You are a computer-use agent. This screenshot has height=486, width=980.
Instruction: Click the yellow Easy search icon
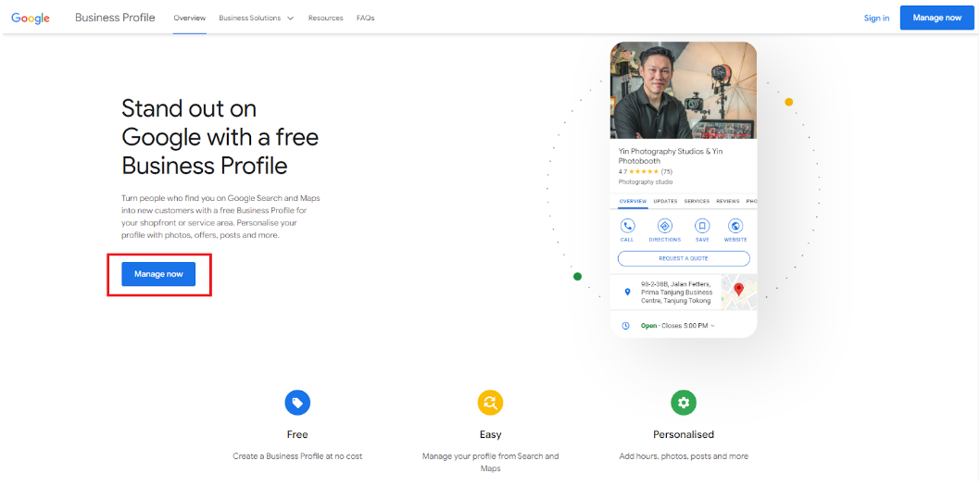491,403
